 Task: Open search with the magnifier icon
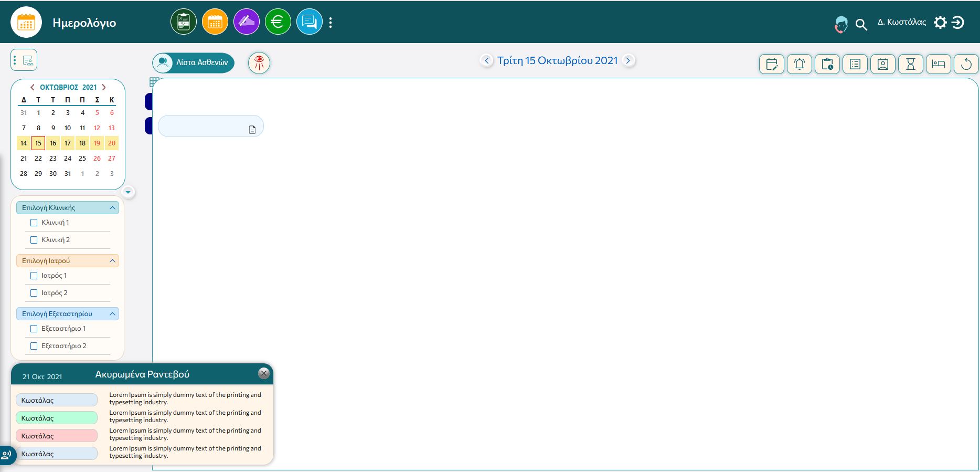pos(861,25)
